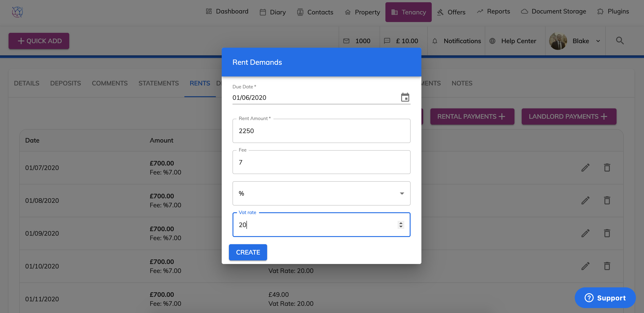Click the search magnifier icon
644x313 pixels.
click(619, 41)
